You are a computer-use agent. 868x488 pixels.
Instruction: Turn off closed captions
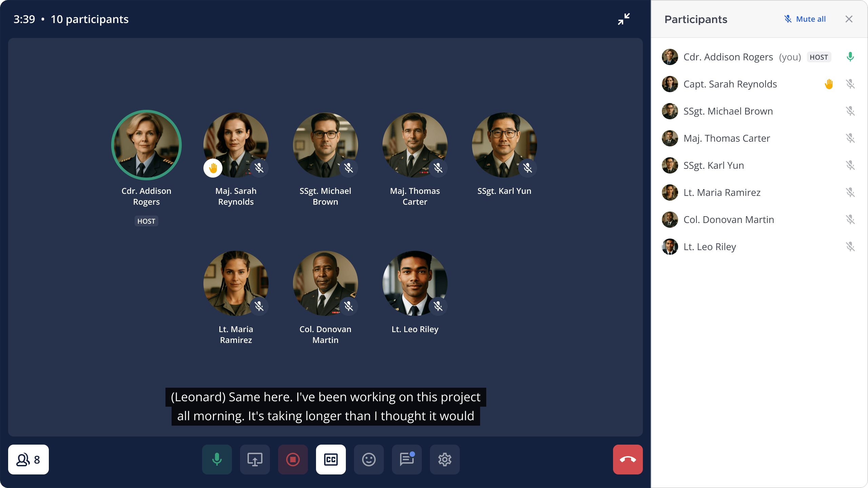pos(331,460)
